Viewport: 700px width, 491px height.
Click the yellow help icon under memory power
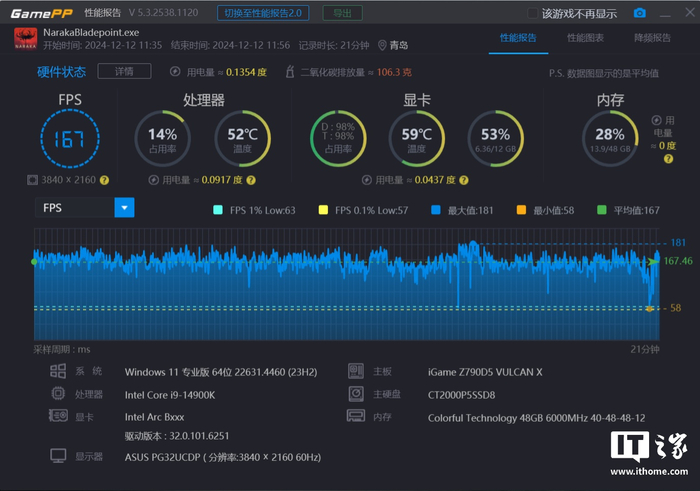(x=668, y=158)
